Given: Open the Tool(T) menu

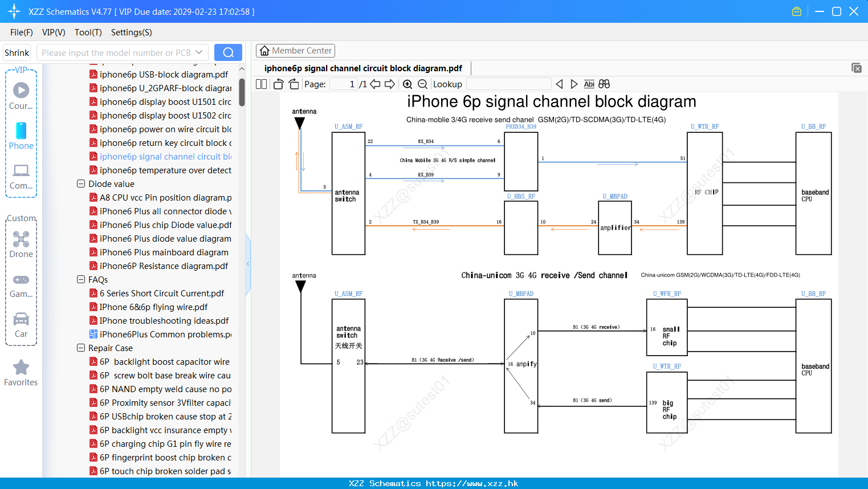Looking at the screenshot, I should (88, 32).
